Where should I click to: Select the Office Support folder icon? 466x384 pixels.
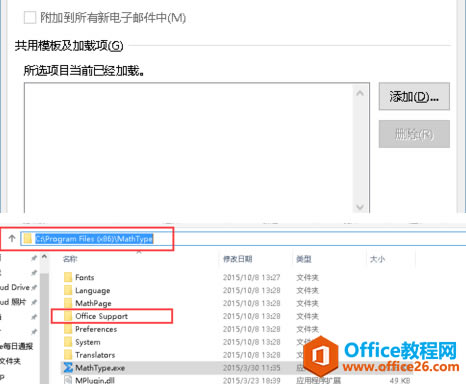[68, 316]
